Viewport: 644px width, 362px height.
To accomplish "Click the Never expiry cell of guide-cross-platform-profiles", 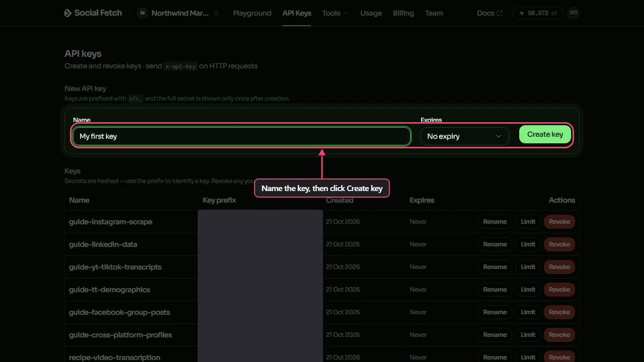I will tap(418, 335).
